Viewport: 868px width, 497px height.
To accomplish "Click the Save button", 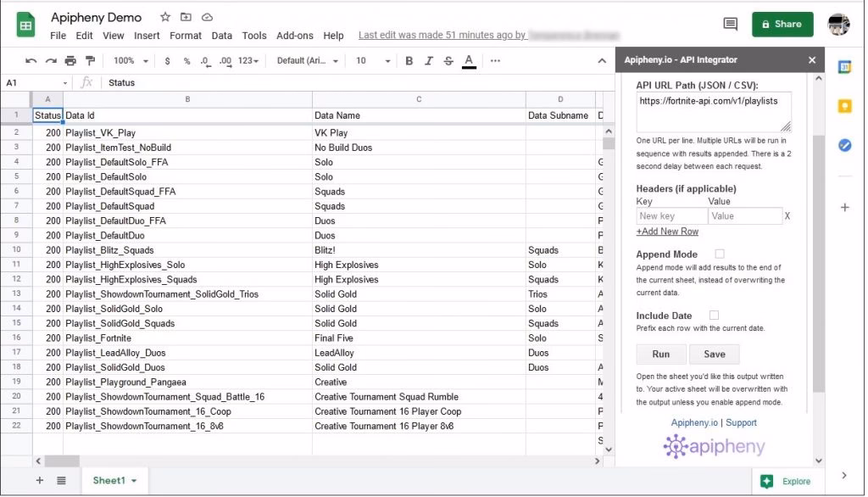I will click(x=714, y=354).
